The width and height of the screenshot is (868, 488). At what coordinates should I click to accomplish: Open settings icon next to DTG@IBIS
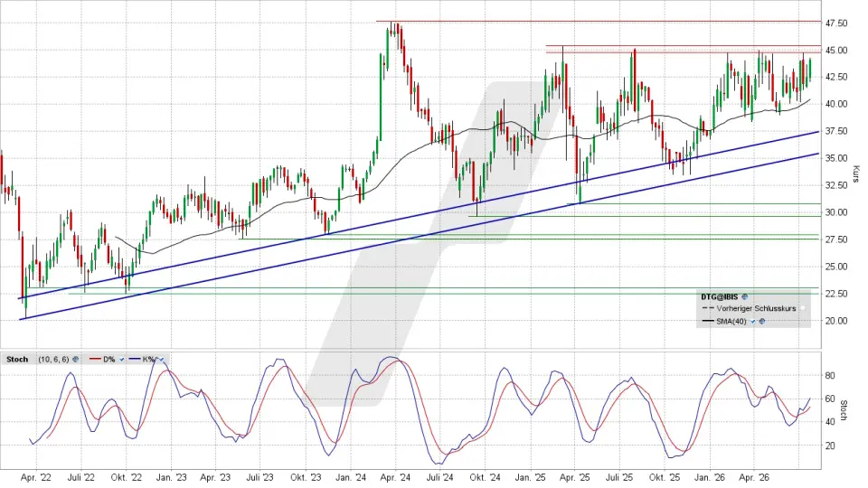pos(744,296)
